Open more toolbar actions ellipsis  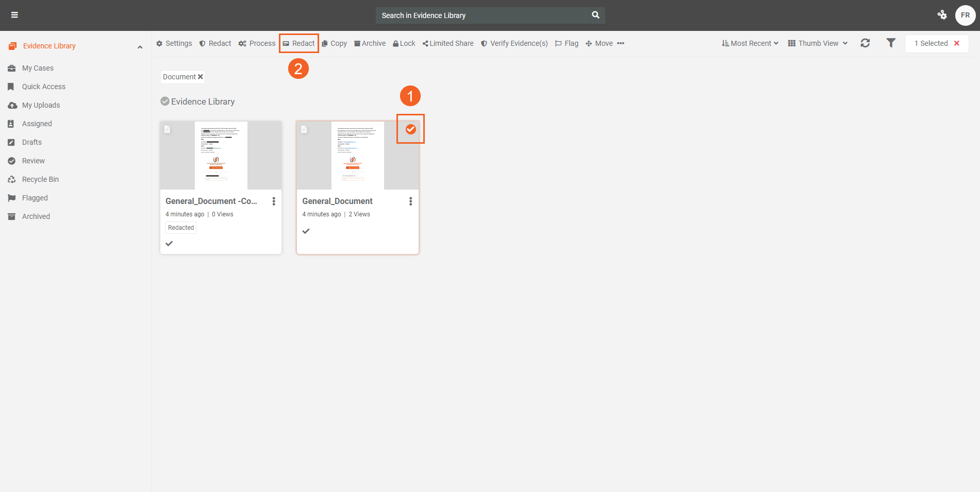621,43
